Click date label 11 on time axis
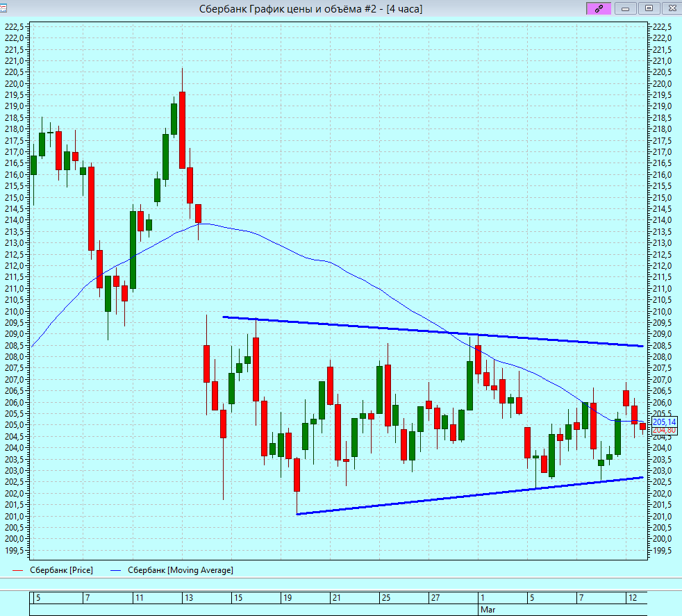The height and width of the screenshot is (616, 682). point(139,598)
